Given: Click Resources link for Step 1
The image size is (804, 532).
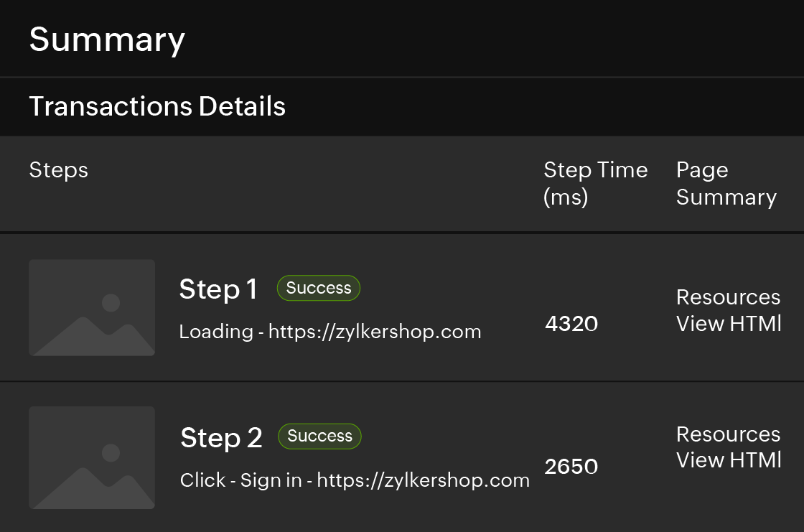Looking at the screenshot, I should [x=728, y=297].
